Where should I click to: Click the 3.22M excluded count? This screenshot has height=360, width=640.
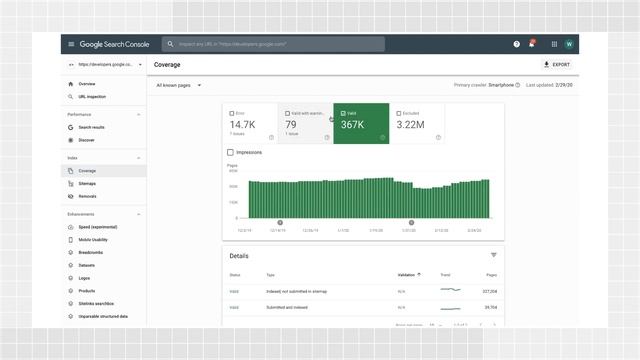(x=411, y=124)
